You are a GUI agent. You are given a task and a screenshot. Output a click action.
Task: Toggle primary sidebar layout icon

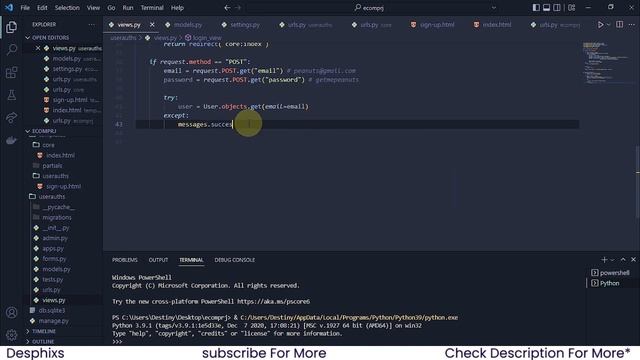click(536, 8)
